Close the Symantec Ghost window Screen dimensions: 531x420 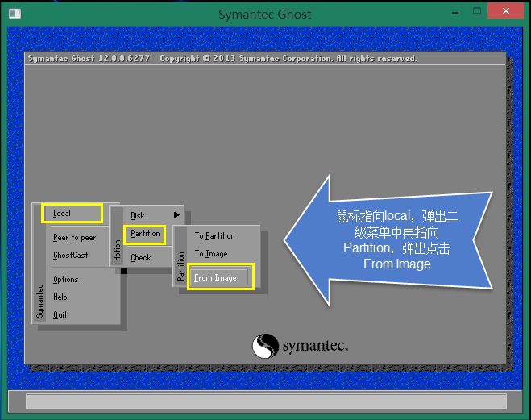(506, 10)
